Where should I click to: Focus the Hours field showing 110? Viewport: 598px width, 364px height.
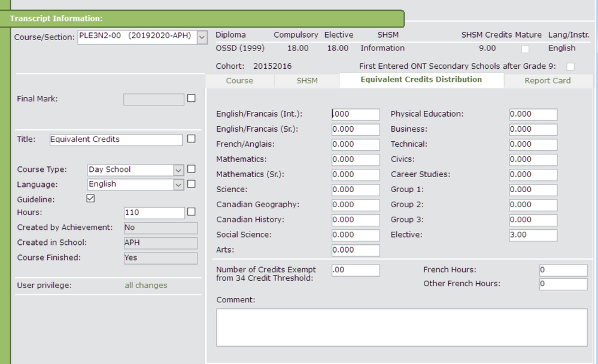(154, 213)
